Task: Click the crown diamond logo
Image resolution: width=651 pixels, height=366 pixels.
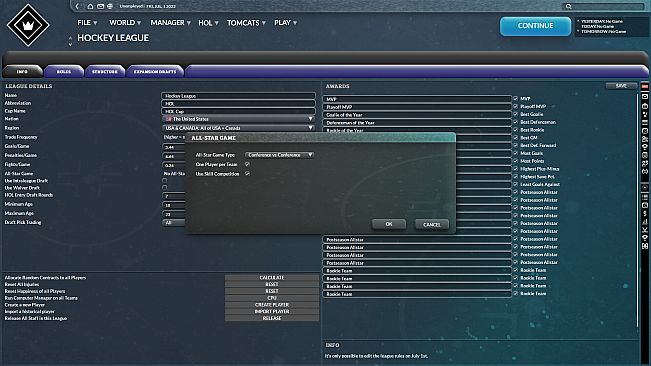Action: 28,25
